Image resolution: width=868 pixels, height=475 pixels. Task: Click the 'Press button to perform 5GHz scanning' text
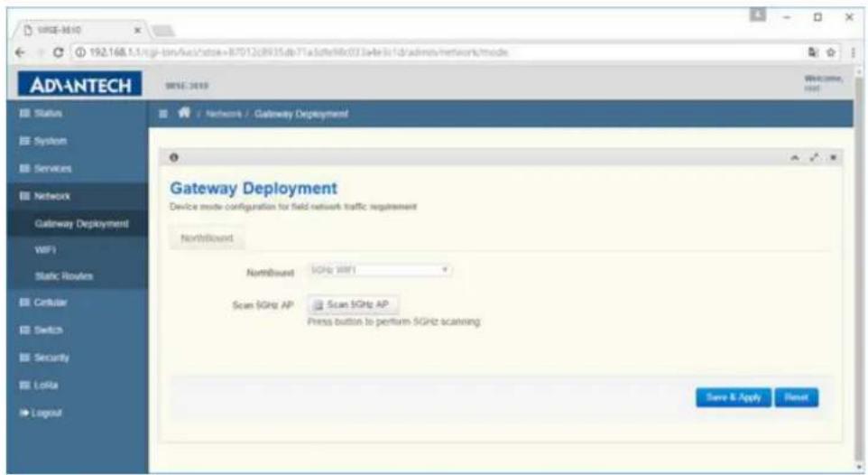[394, 322]
